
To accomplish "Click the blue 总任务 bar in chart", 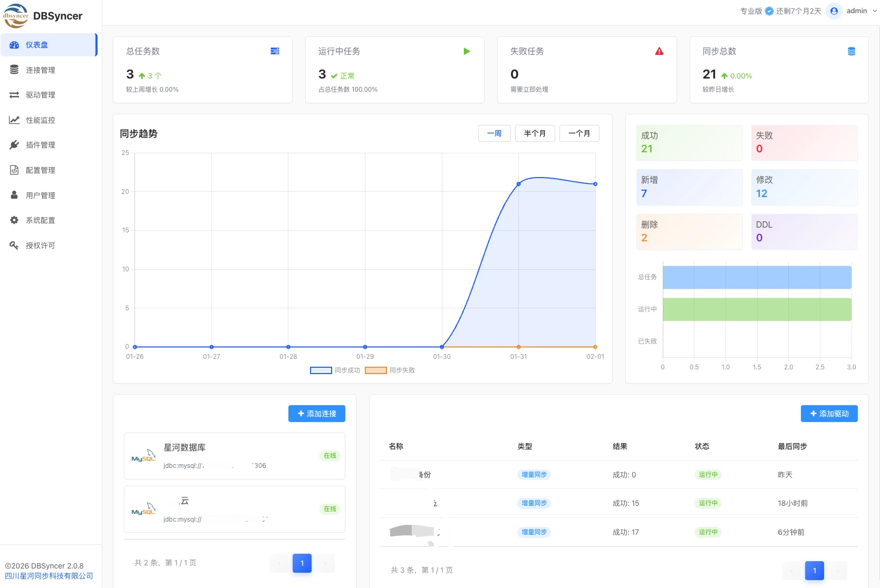I will click(x=757, y=277).
